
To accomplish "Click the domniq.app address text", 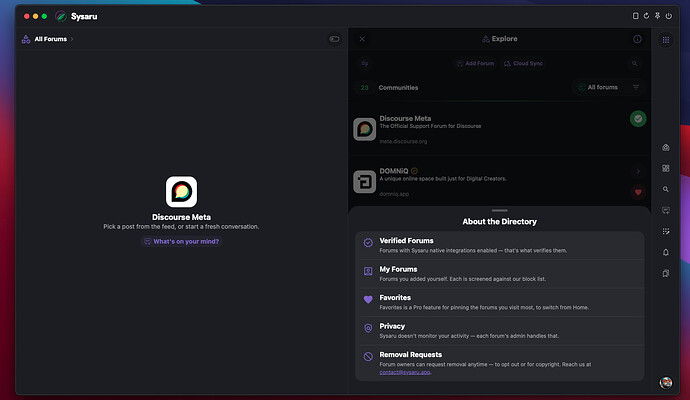I will pos(394,194).
